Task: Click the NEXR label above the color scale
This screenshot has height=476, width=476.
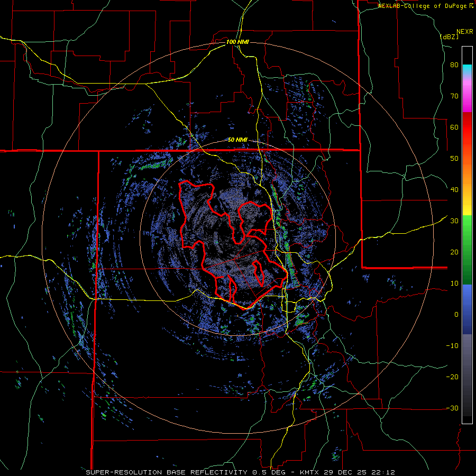Action: 464,32
